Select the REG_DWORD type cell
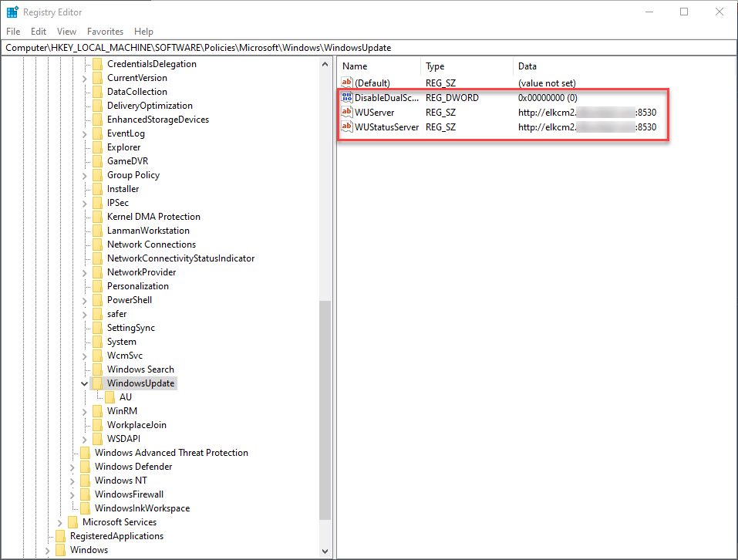This screenshot has height=560, width=738. pyautogui.click(x=453, y=98)
